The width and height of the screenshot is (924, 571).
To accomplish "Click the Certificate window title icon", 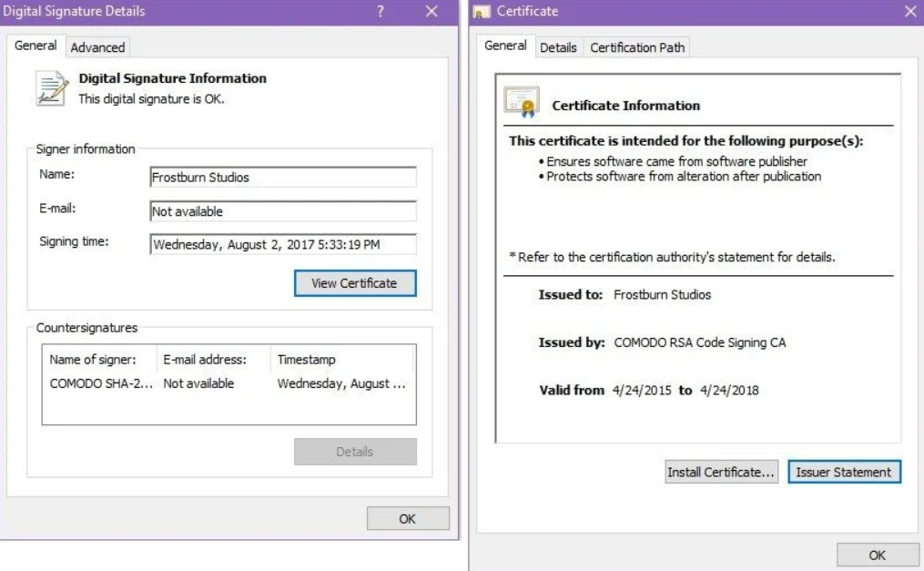I will pos(482,12).
